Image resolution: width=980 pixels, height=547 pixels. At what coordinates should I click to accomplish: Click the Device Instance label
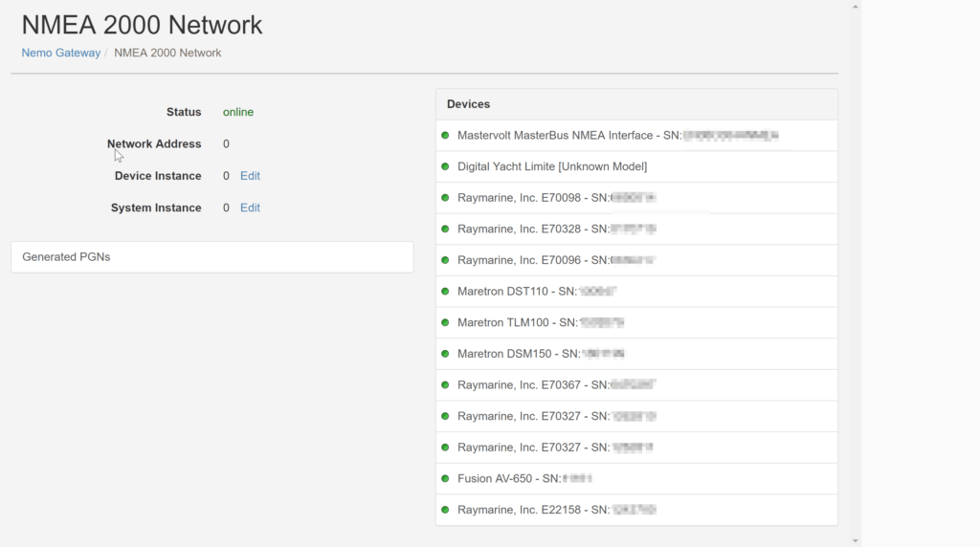pyautogui.click(x=158, y=176)
